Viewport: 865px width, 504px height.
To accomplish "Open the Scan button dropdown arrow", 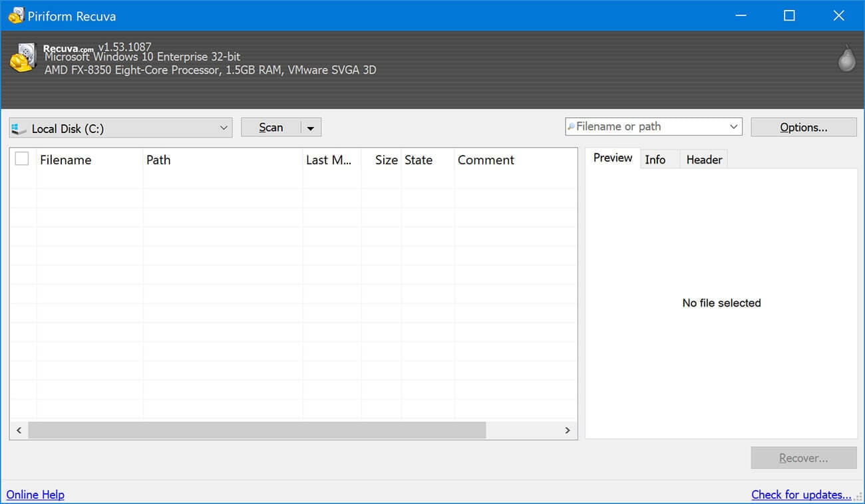I will point(311,128).
